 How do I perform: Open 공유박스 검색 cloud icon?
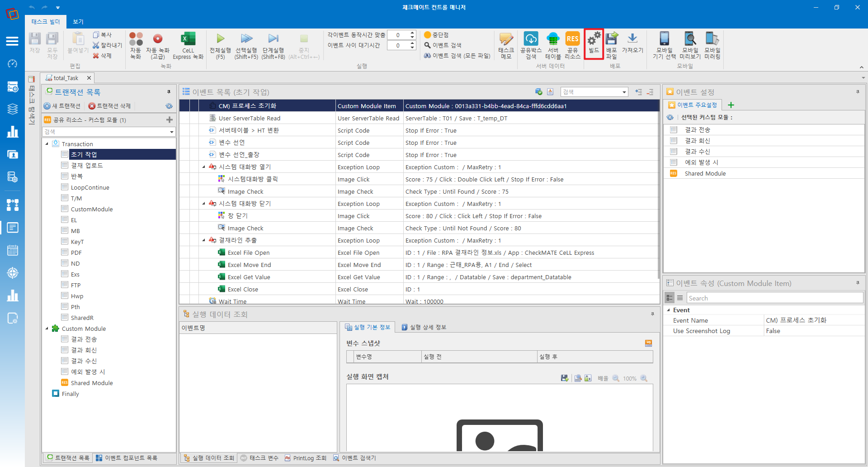click(x=531, y=38)
